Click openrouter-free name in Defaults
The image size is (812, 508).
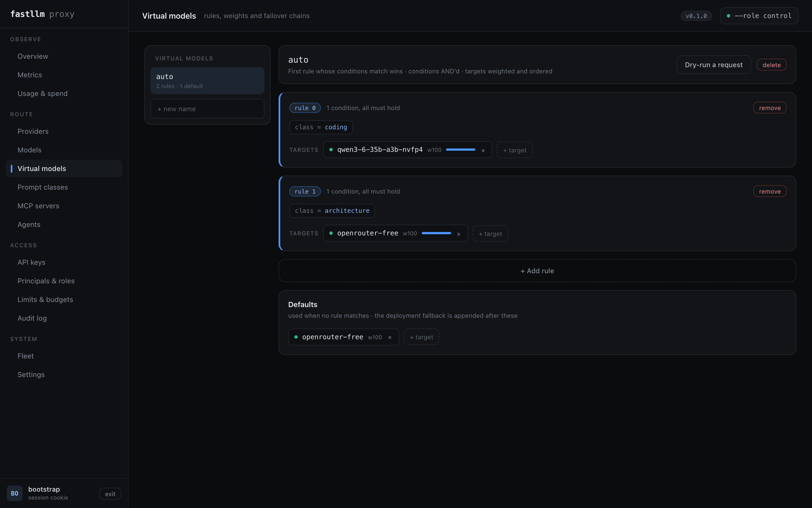tap(332, 337)
